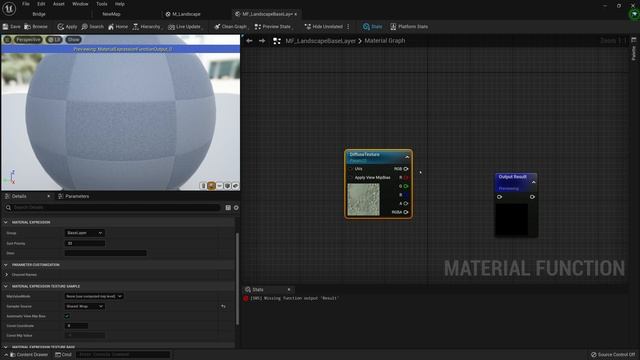Image resolution: width=640 pixels, height=360 pixels.
Task: Open the Lit view mode dropdown
Action: pyautogui.click(x=53, y=40)
